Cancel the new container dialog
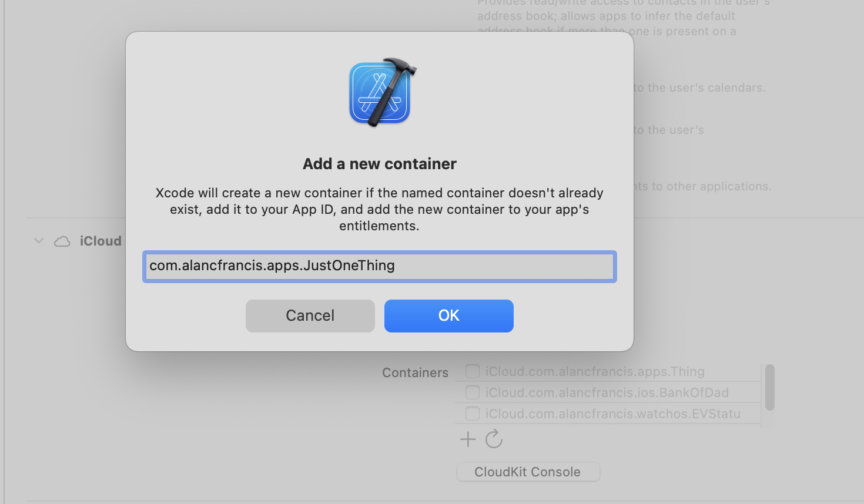This screenshot has height=504, width=864. (310, 316)
